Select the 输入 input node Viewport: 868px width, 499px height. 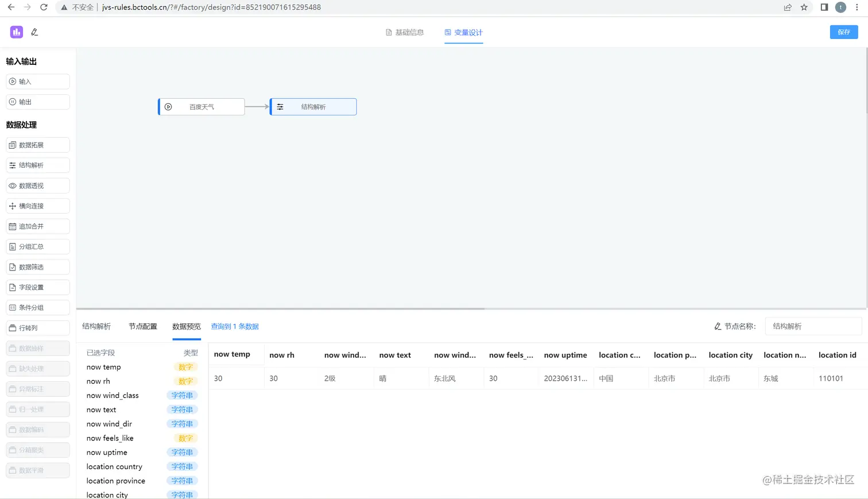[x=38, y=82]
